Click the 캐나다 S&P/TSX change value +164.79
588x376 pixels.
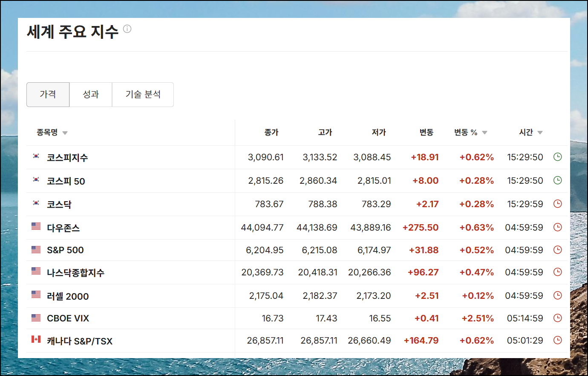pyautogui.click(x=421, y=341)
